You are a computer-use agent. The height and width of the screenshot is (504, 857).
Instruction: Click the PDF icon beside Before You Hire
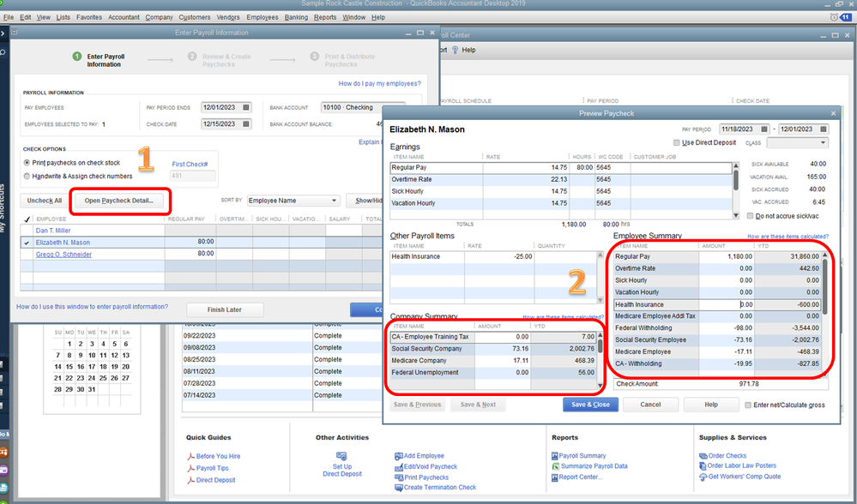click(190, 457)
